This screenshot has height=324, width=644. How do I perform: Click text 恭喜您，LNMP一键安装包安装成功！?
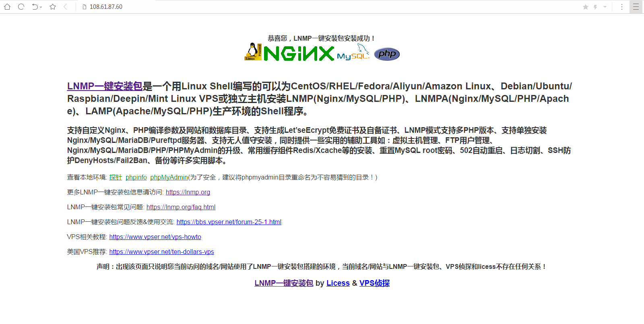(x=322, y=38)
